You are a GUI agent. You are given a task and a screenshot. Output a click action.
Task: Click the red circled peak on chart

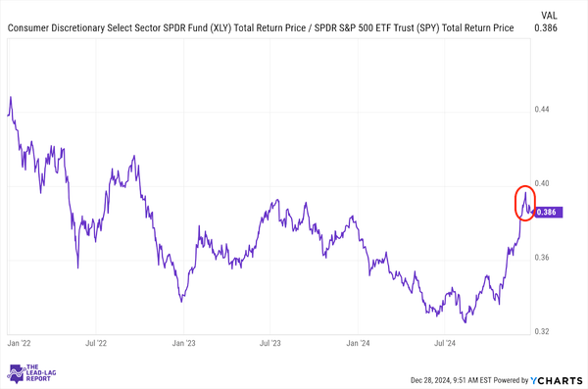click(524, 203)
